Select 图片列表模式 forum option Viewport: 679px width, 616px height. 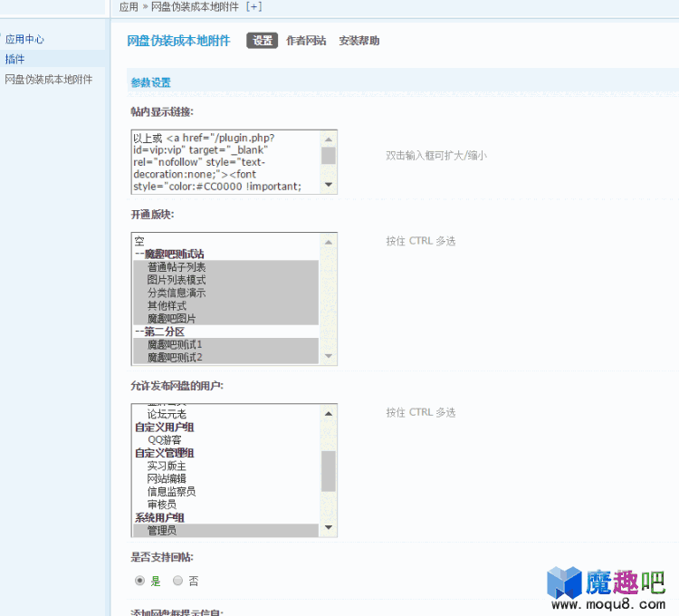pyautogui.click(x=225, y=280)
